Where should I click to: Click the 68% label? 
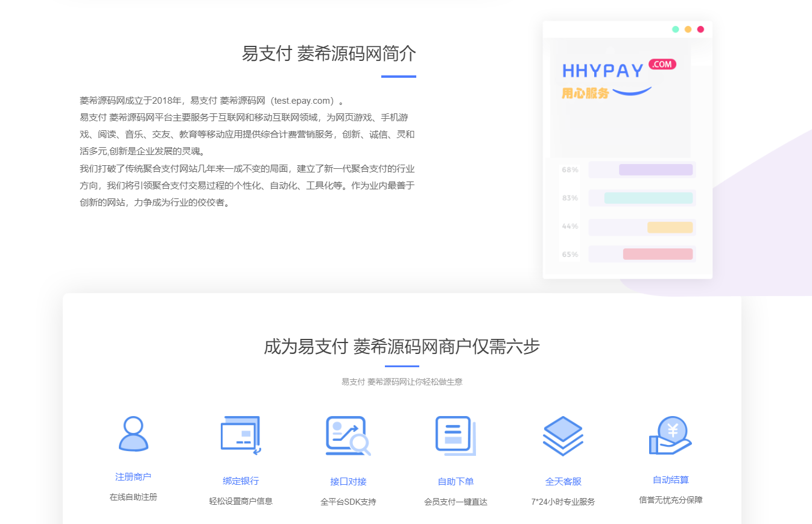[x=570, y=169]
